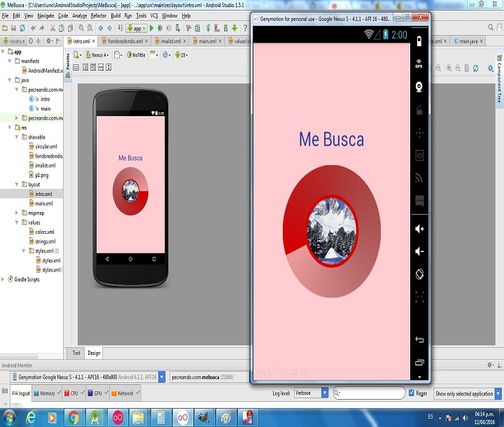Open the logcat monitor tab
The image size is (504, 427).
click(21, 393)
